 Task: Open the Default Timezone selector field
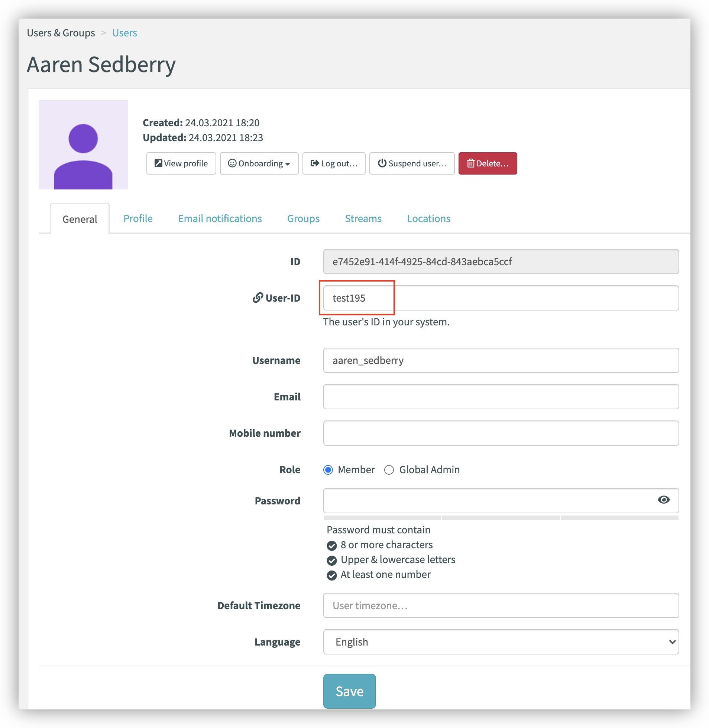point(501,605)
